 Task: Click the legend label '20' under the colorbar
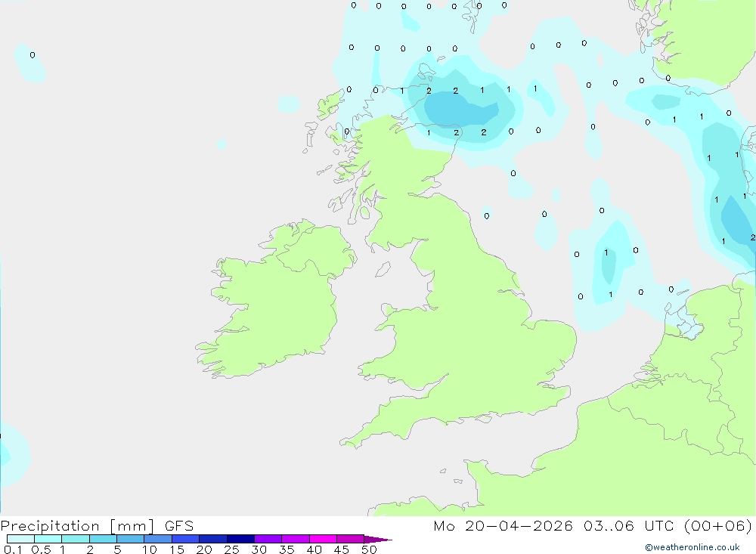204,549
